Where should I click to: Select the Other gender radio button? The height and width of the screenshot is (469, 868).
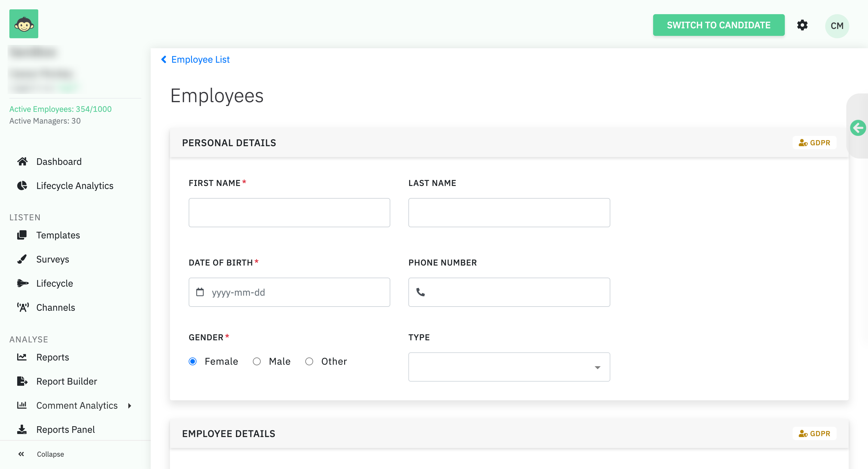[x=309, y=361]
